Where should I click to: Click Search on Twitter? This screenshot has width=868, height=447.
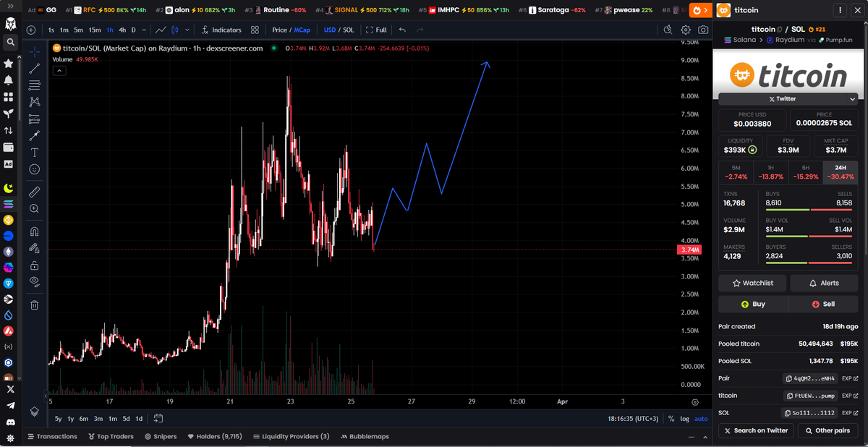(756, 430)
